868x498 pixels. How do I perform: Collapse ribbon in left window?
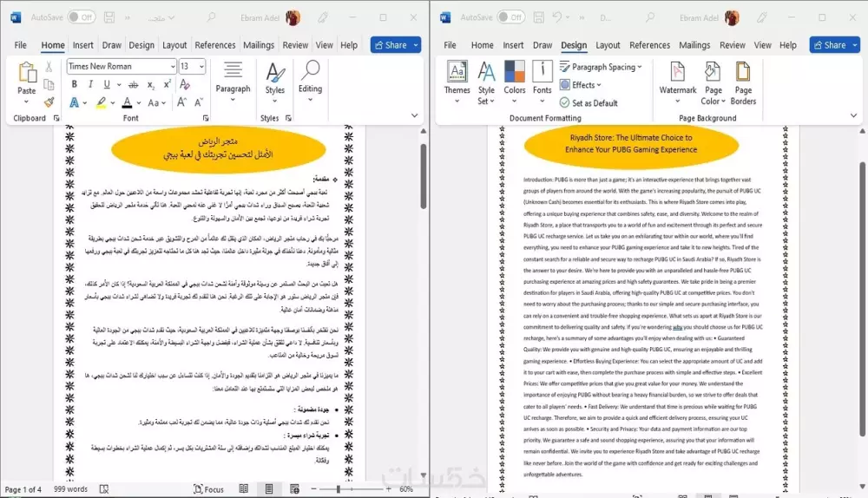pyautogui.click(x=414, y=115)
